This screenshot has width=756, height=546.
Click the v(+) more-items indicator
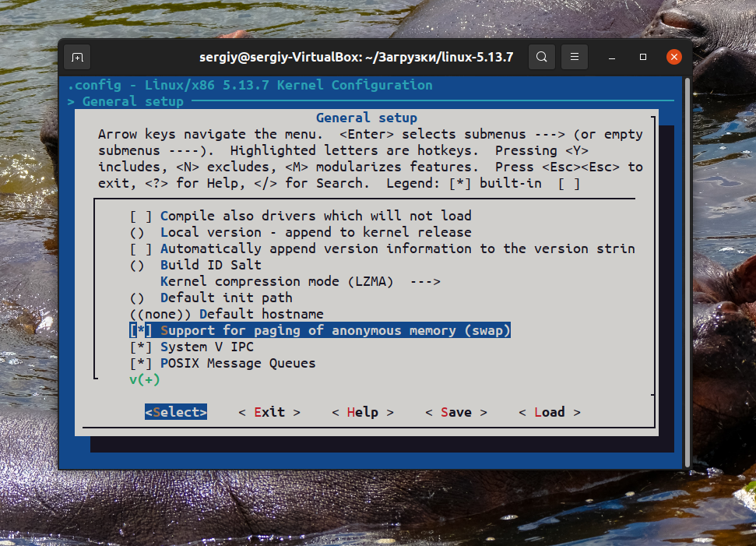coord(145,379)
